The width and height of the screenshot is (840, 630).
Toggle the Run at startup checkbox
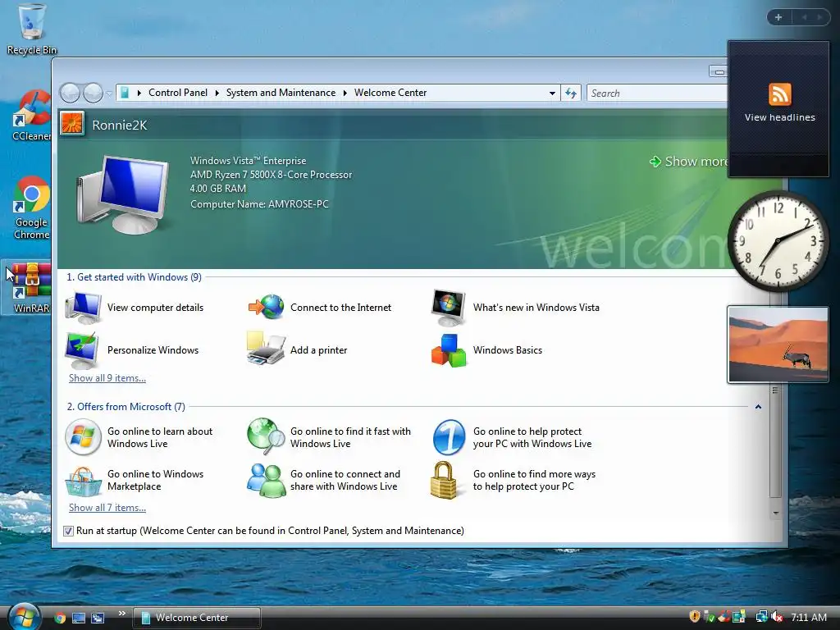click(x=69, y=531)
